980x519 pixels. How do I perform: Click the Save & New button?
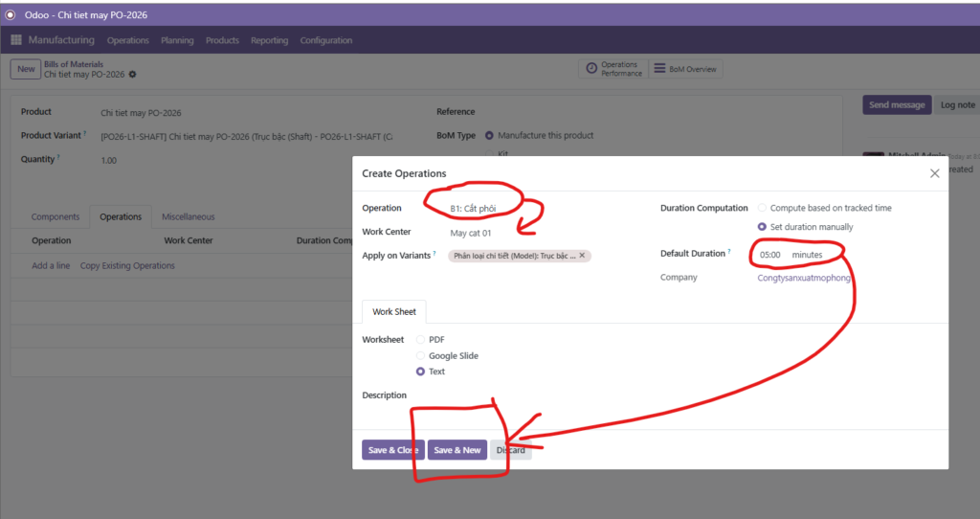coord(457,450)
